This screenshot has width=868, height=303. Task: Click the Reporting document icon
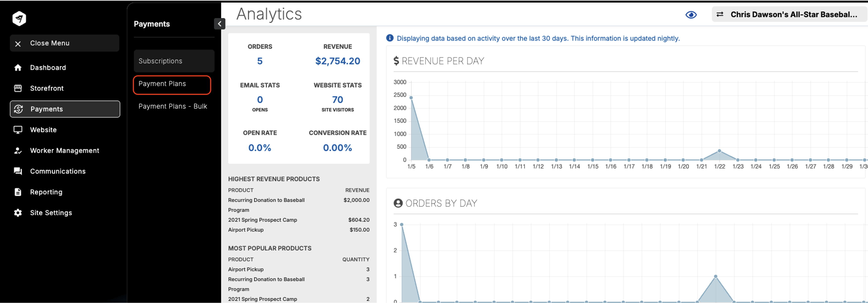coord(18,192)
